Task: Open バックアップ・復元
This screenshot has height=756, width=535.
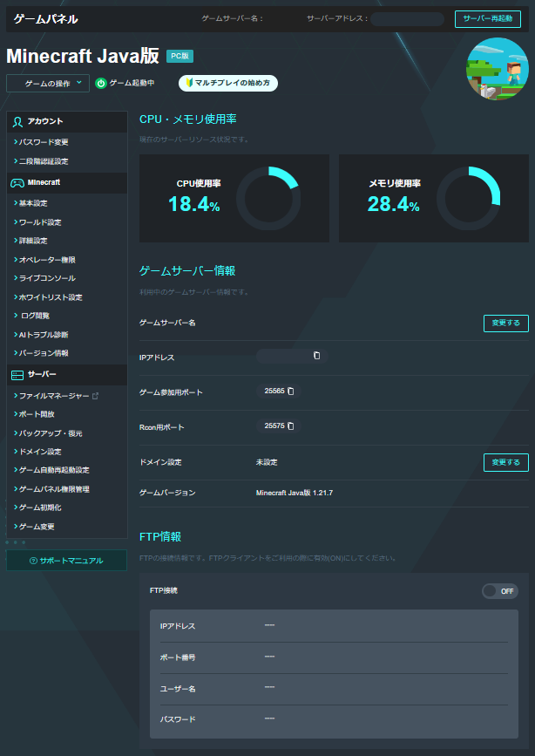Action: tap(51, 433)
